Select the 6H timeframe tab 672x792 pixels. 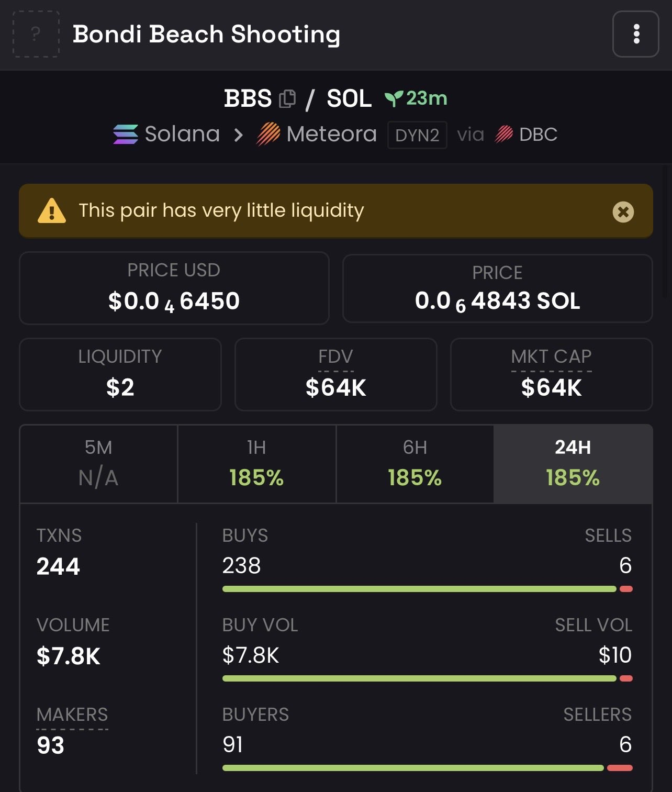click(415, 464)
